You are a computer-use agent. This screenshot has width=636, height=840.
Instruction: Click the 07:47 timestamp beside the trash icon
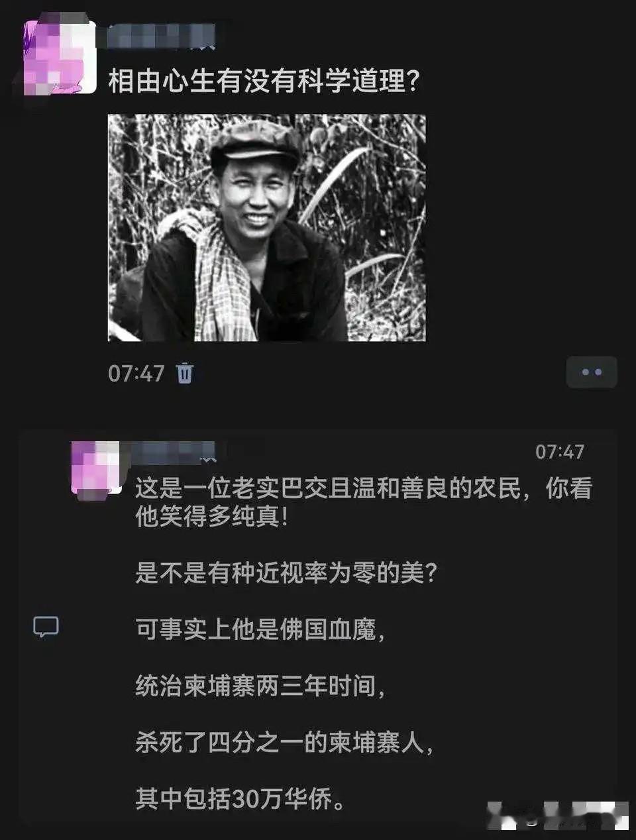[136, 373]
